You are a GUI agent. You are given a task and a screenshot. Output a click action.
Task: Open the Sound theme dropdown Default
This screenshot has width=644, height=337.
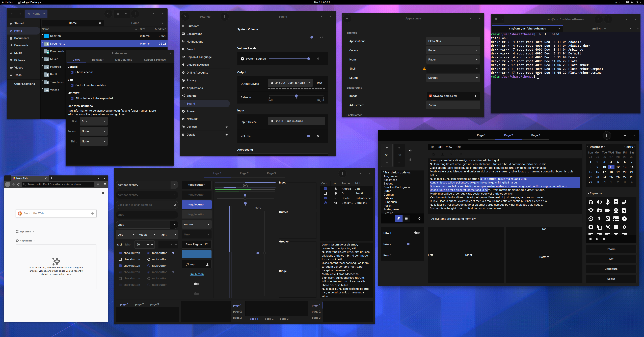453,78
